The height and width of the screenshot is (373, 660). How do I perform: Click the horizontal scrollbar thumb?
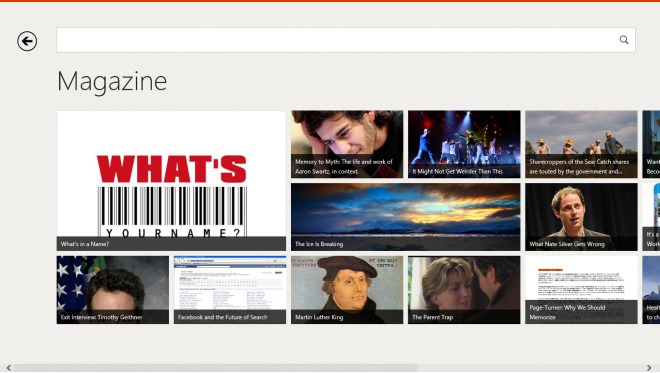pyautogui.click(x=216, y=368)
